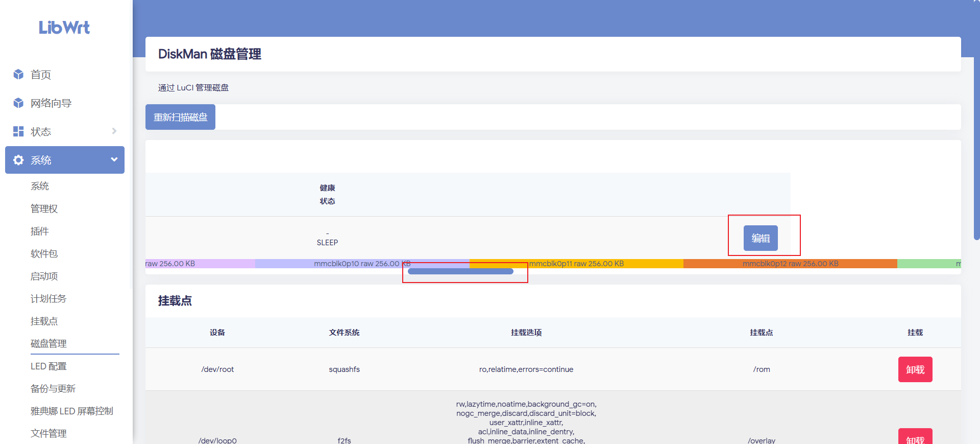This screenshot has height=444, width=980.
Task: Click the 设备 column header
Action: 217,333
